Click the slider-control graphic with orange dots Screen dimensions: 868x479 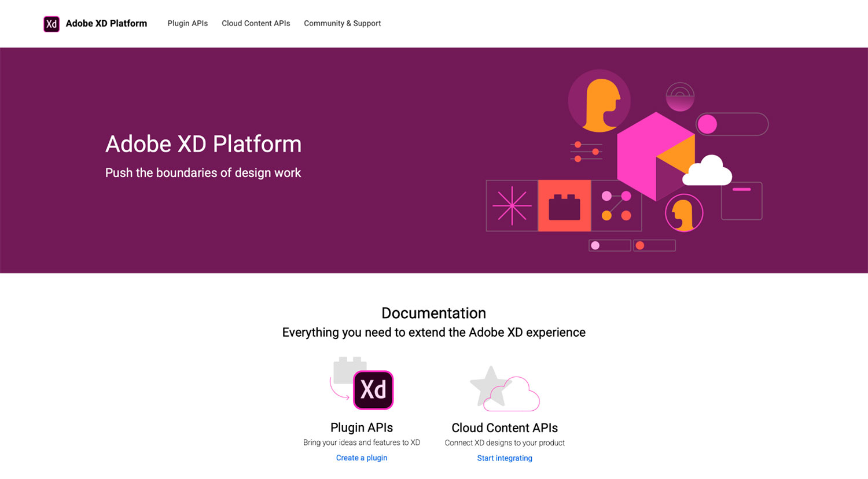pyautogui.click(x=586, y=152)
